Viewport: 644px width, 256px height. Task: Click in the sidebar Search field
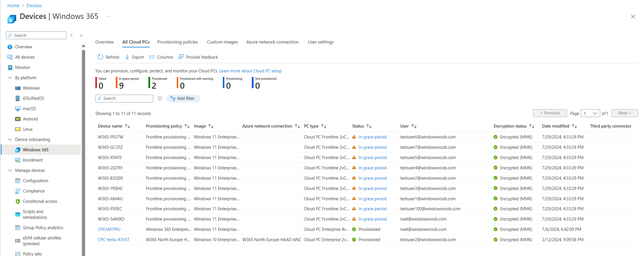click(x=36, y=35)
